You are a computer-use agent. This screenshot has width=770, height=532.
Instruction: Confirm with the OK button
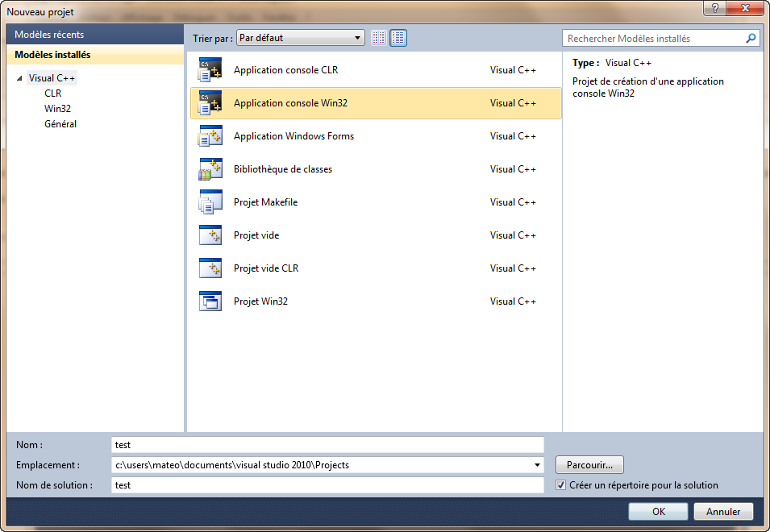point(658,512)
